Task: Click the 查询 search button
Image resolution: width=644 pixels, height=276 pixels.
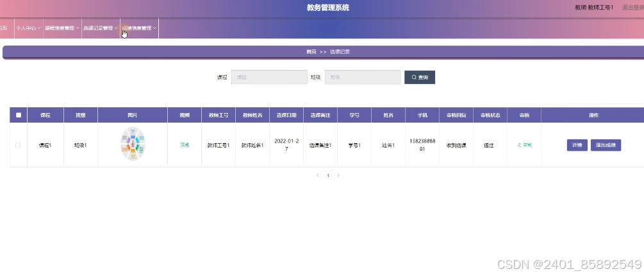Action: (x=419, y=77)
